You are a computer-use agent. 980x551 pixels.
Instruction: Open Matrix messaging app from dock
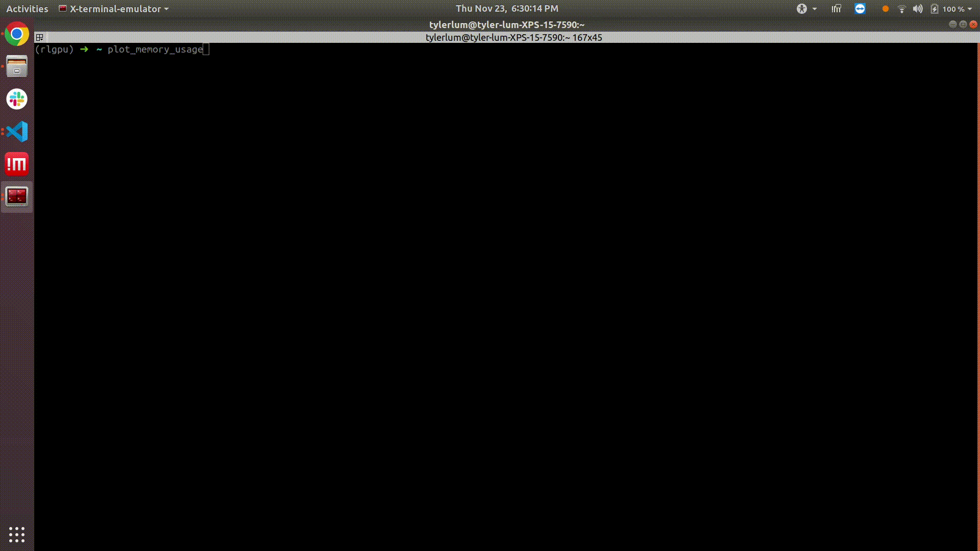pyautogui.click(x=16, y=163)
